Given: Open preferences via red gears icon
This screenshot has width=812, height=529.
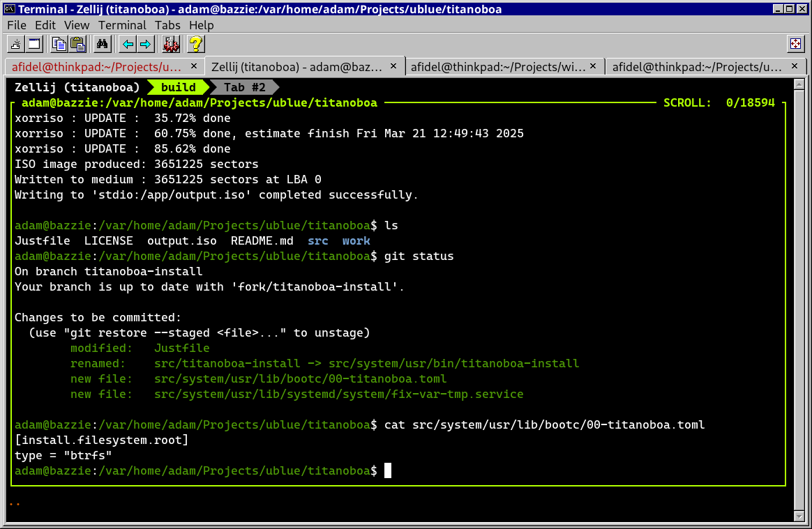Looking at the screenshot, I should [171, 45].
